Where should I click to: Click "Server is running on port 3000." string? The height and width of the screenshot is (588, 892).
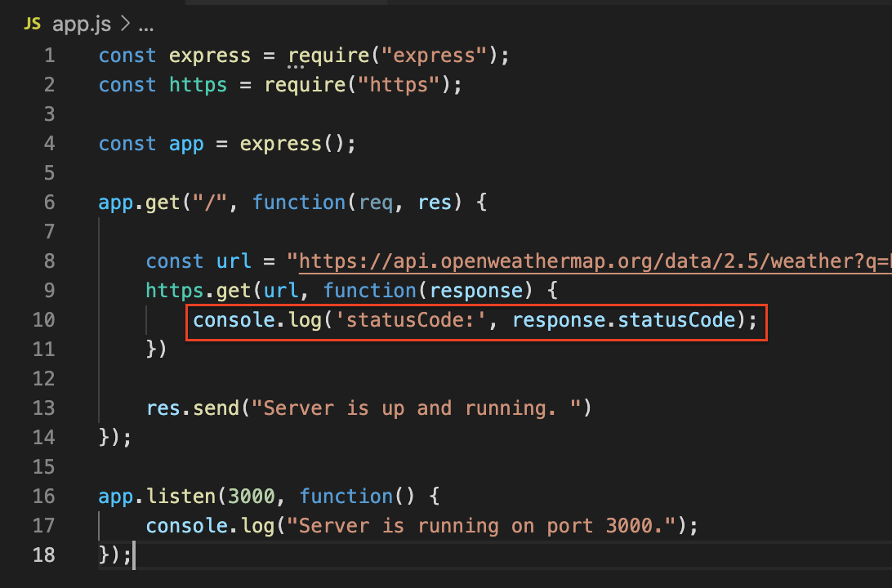pyautogui.click(x=480, y=526)
